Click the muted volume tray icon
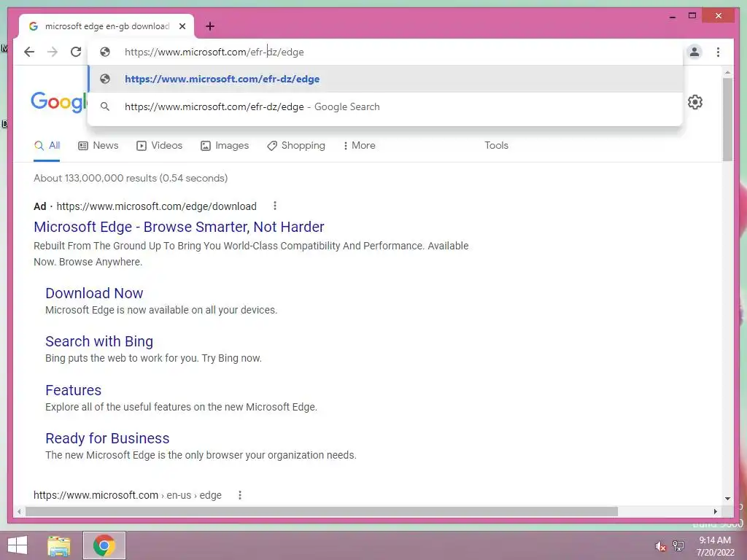This screenshot has width=747, height=560. [x=660, y=546]
